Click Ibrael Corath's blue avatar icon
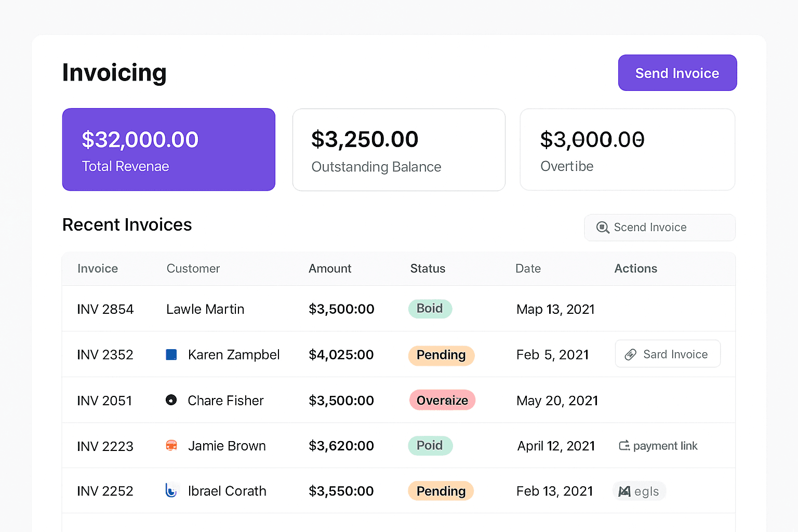The width and height of the screenshot is (798, 532). [x=171, y=490]
